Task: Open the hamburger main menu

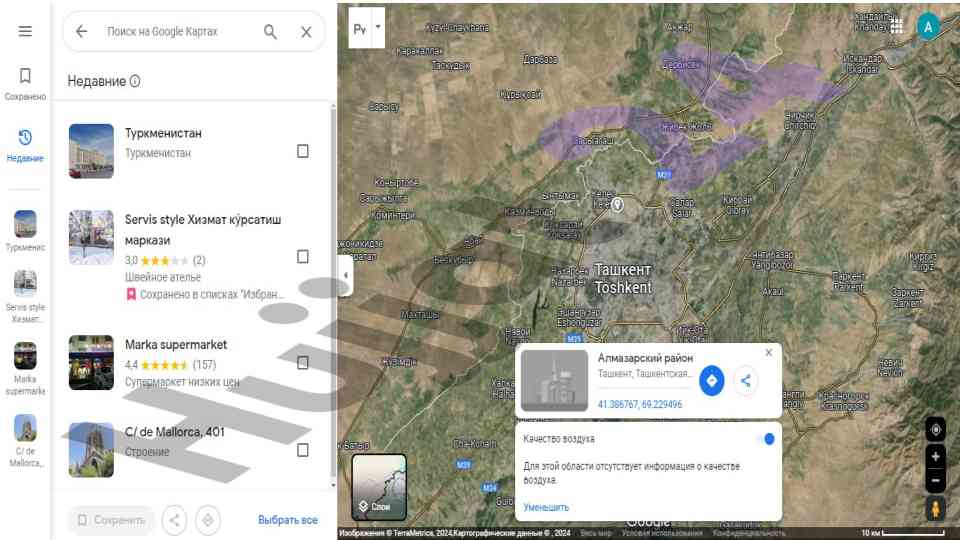Action: 25,31
